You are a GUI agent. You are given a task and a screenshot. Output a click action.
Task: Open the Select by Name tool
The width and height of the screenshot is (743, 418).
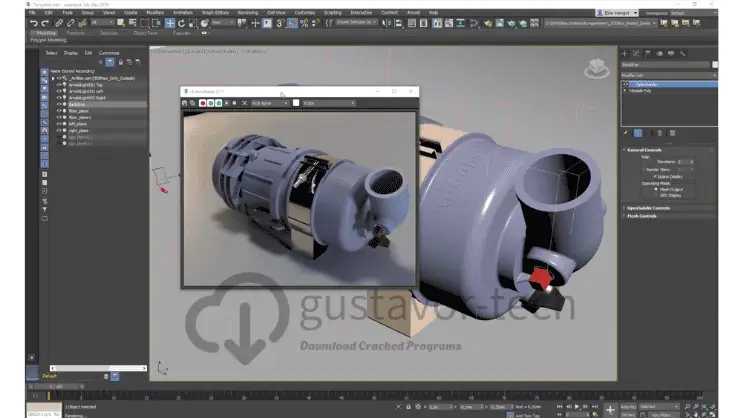133,23
